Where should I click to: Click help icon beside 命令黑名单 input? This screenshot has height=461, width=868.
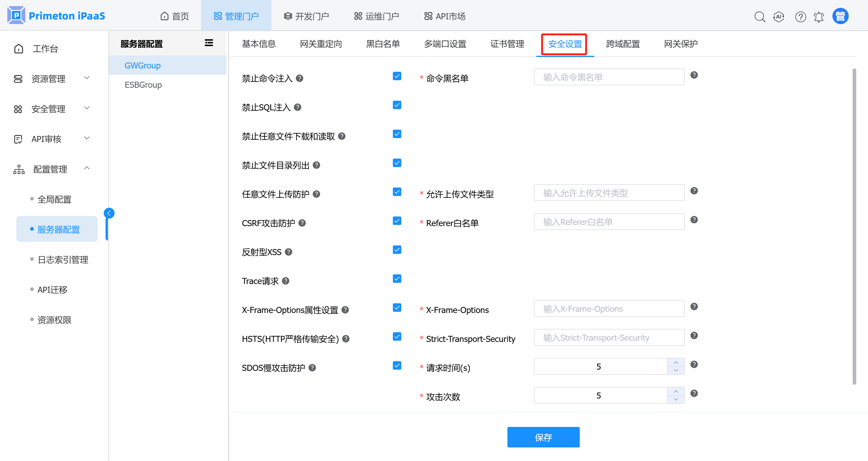(x=694, y=75)
